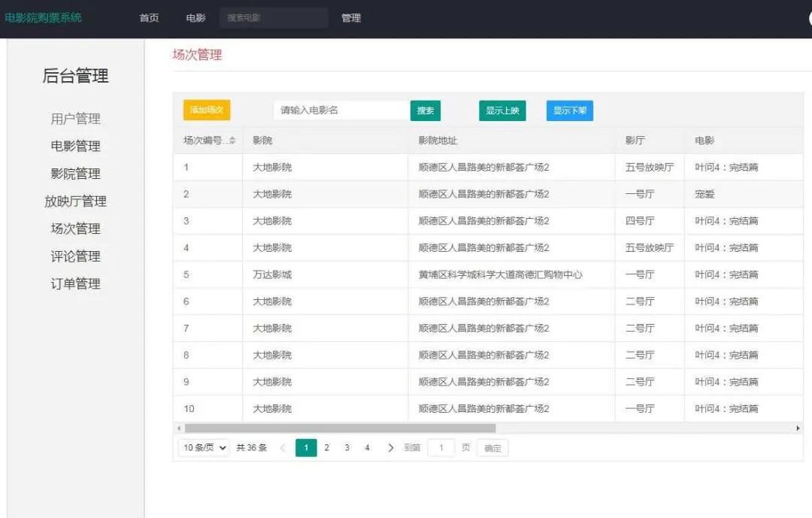Open 评论管理 from the sidebar
Screen dimensions: 812x518
point(74,256)
